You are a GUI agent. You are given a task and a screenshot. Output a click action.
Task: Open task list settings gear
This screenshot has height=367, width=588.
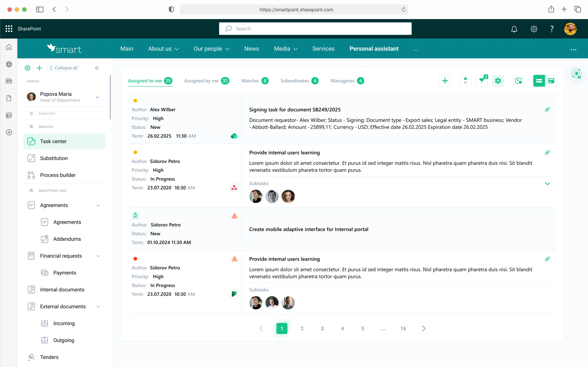pos(498,81)
